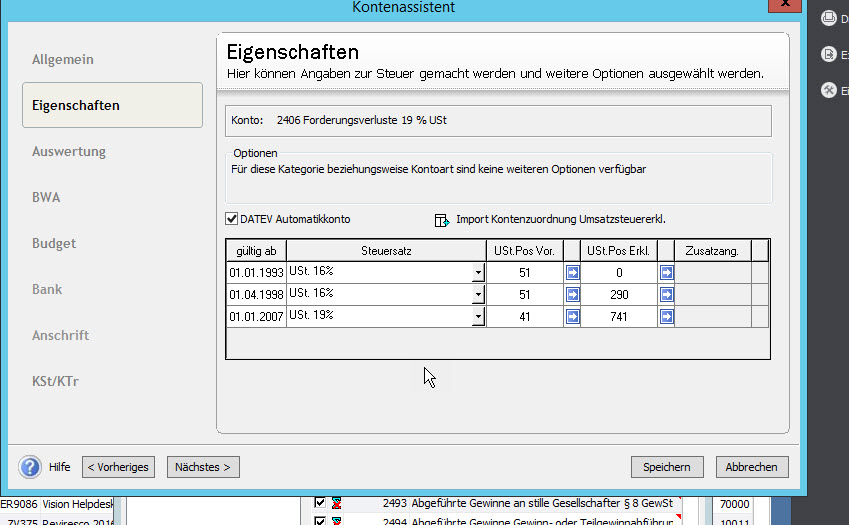Image resolution: width=849 pixels, height=525 pixels.
Task: Toggle checkbox in row 2493 of background list
Action: [x=320, y=503]
